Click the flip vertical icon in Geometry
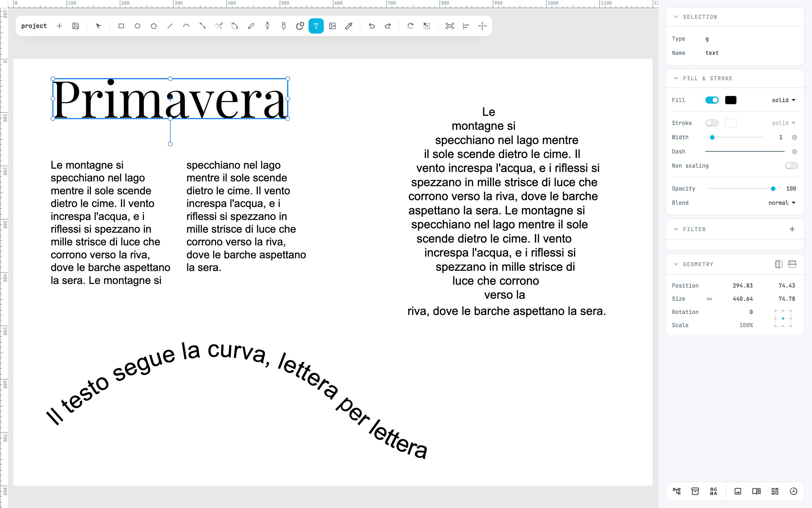The width and height of the screenshot is (812, 508). [x=792, y=264]
